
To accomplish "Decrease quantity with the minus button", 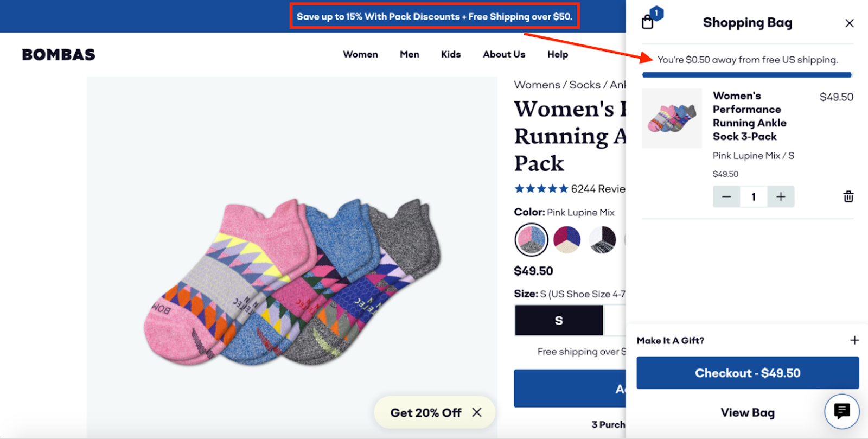I will point(726,196).
